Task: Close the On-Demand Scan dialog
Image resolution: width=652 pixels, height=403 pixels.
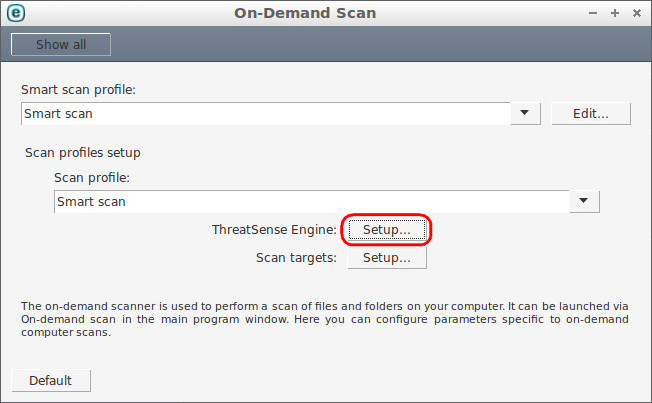Action: click(637, 13)
